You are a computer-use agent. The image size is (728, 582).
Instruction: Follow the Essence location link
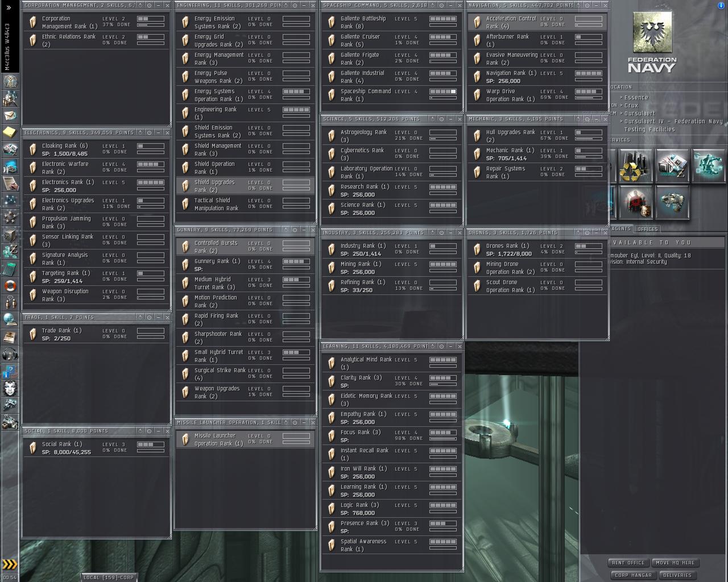click(636, 98)
